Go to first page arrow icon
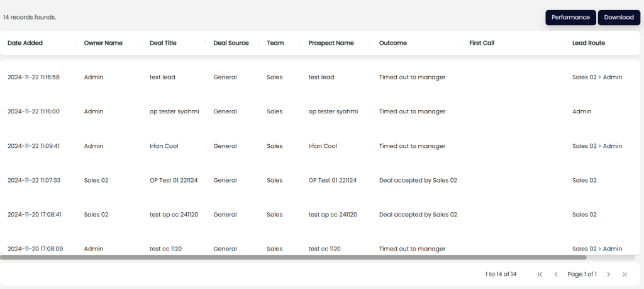The width and height of the screenshot is (644, 289). [540, 275]
